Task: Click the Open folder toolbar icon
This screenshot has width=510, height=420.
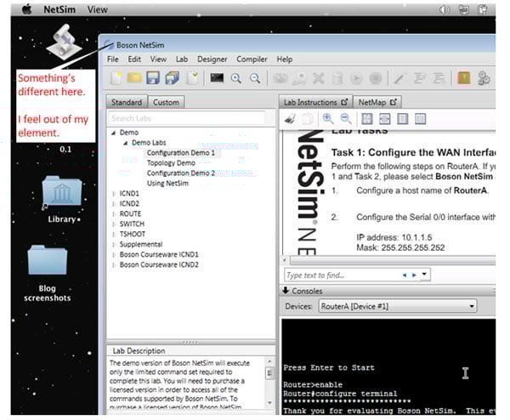Action: pos(134,78)
